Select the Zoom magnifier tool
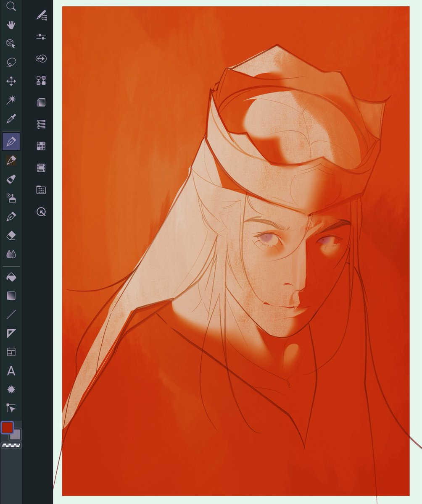The width and height of the screenshot is (422, 504). tap(11, 6)
